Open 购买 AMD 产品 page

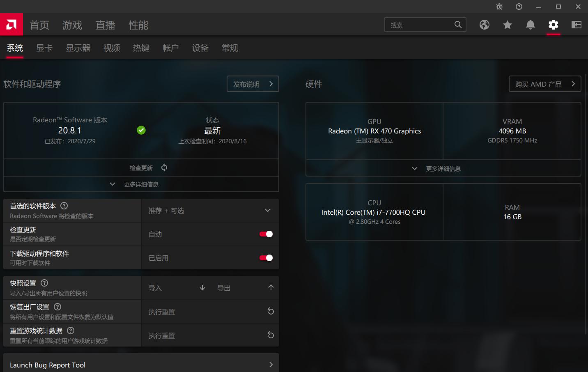tap(544, 84)
